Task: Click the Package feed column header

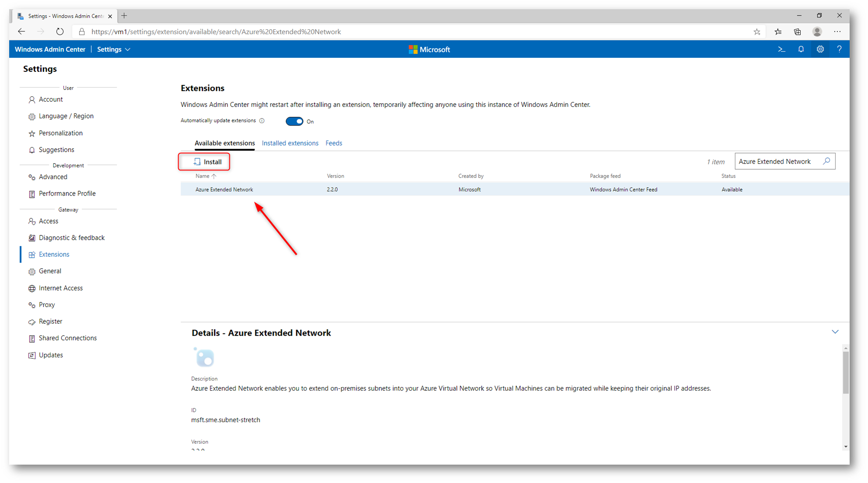Action: pyautogui.click(x=605, y=176)
